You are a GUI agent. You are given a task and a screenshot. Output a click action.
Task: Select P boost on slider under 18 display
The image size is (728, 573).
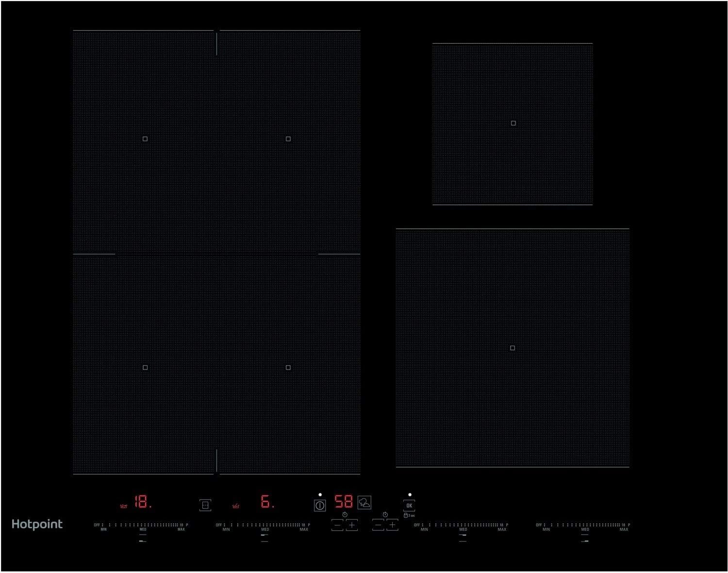point(187,525)
